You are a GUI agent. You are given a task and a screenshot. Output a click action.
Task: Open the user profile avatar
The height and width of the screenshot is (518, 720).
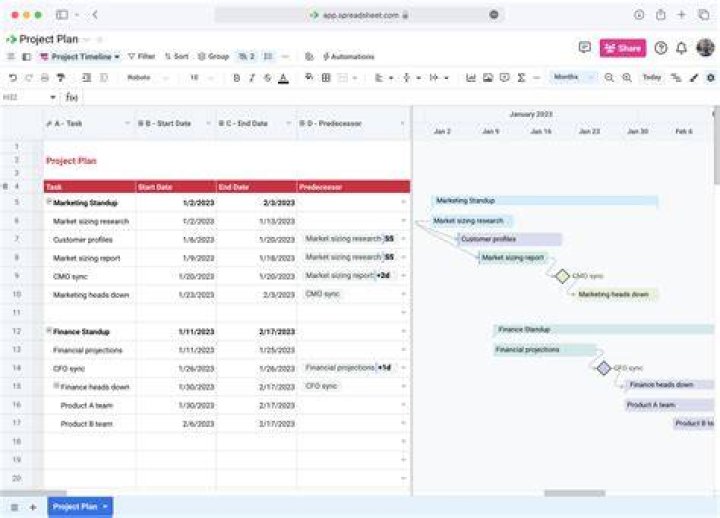coord(705,47)
